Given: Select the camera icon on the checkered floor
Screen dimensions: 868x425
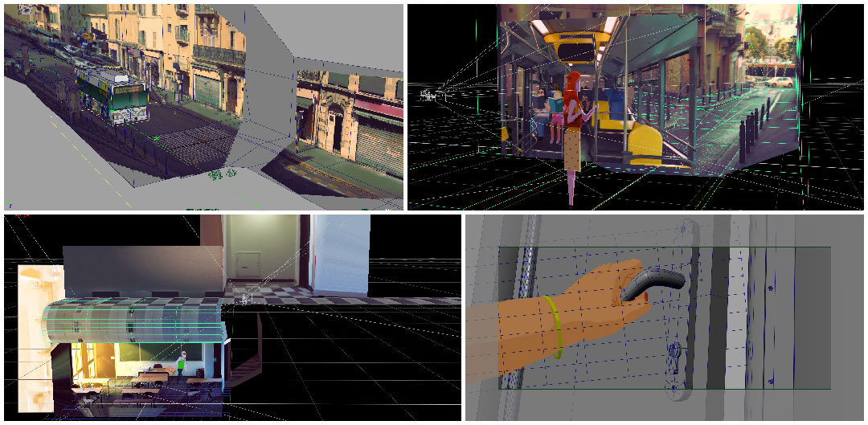Looking at the screenshot, I should click(244, 299).
